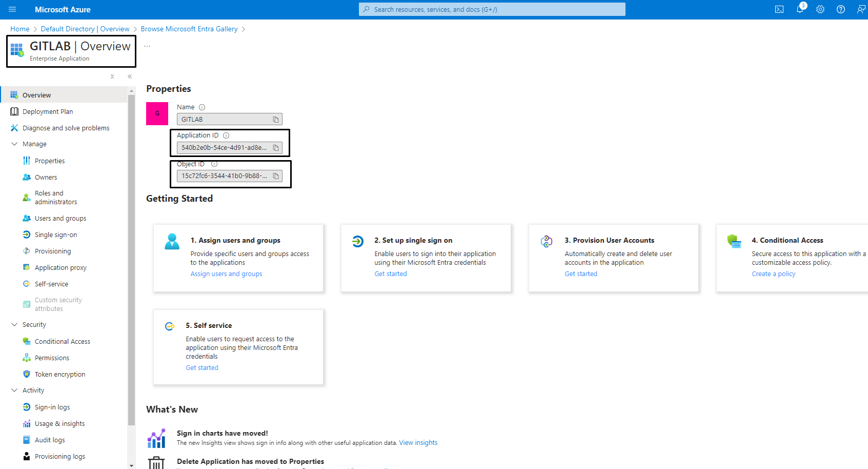Copy the Object ID value

[x=276, y=176]
